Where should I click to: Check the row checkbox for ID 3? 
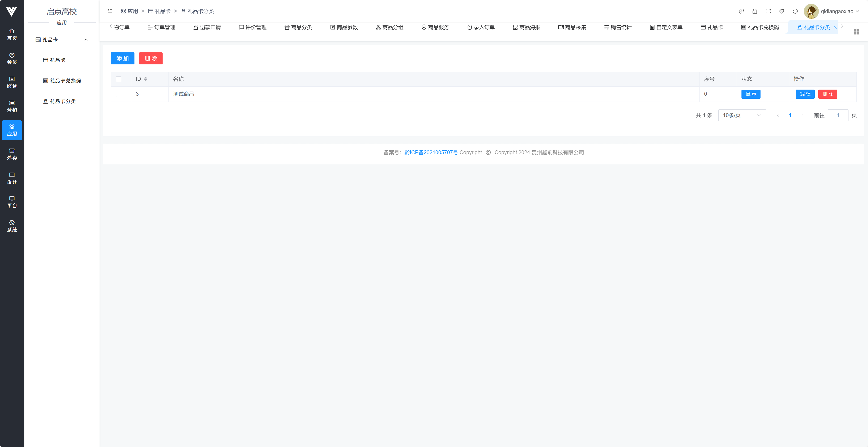(119, 94)
